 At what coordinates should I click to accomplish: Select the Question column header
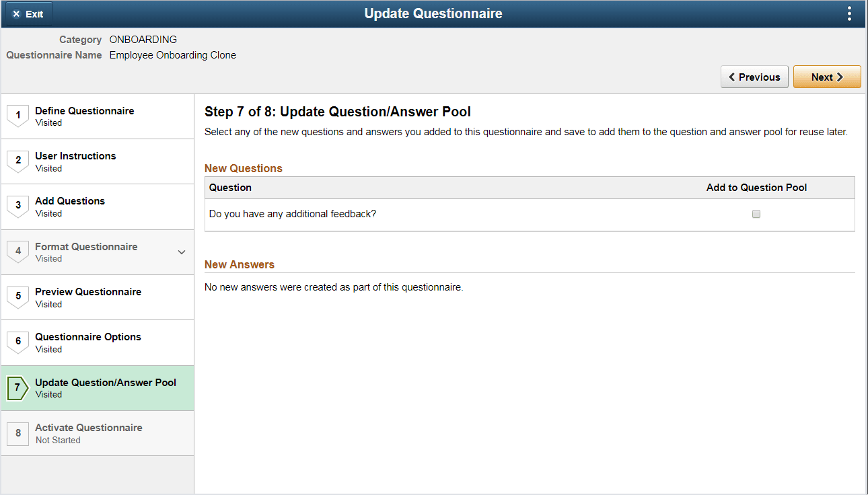(230, 187)
